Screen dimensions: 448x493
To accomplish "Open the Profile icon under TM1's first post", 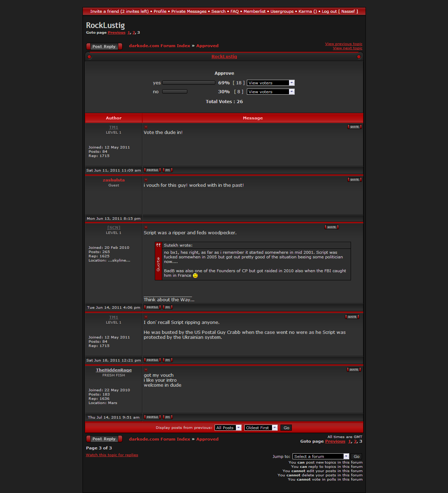I will (152, 170).
